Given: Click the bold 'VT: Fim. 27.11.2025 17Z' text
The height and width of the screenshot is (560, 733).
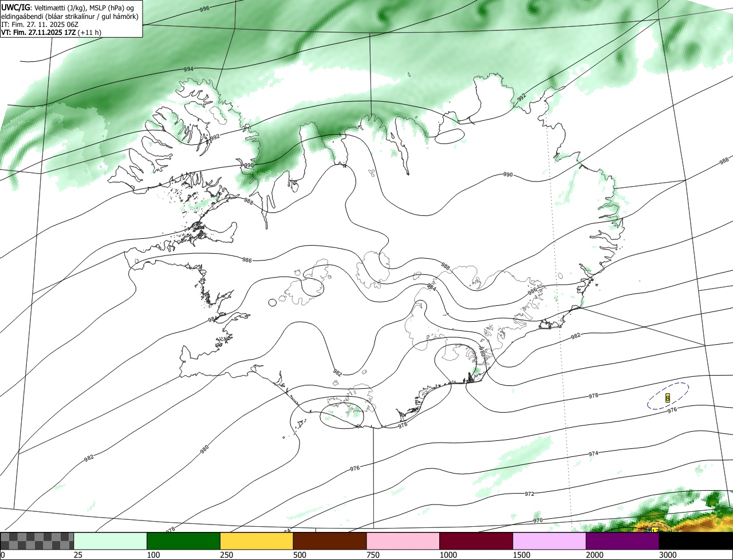Looking at the screenshot, I should [38, 32].
